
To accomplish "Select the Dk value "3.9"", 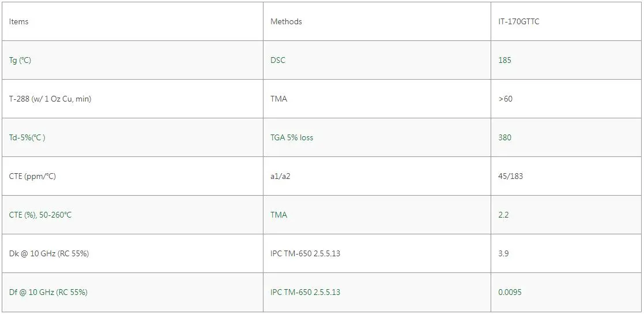I will pyautogui.click(x=503, y=253).
